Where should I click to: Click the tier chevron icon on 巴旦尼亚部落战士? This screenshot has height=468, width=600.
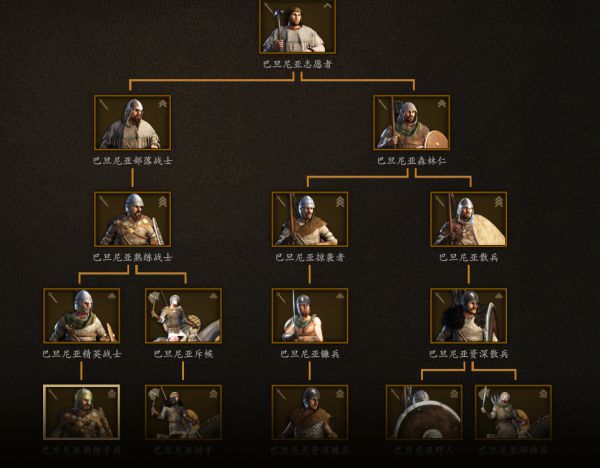pos(163,104)
